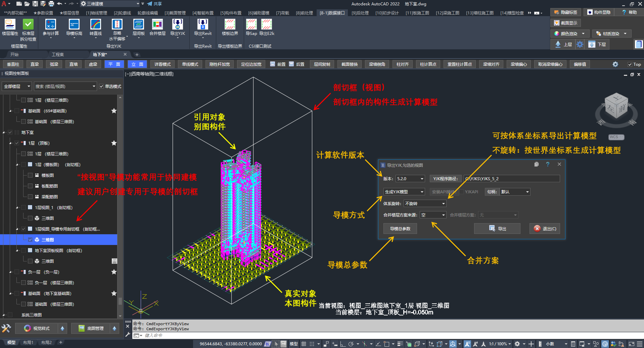Screen dimensions: 644x348
Task: Click the 标准层拆分检查 icon
Action: (28, 25)
